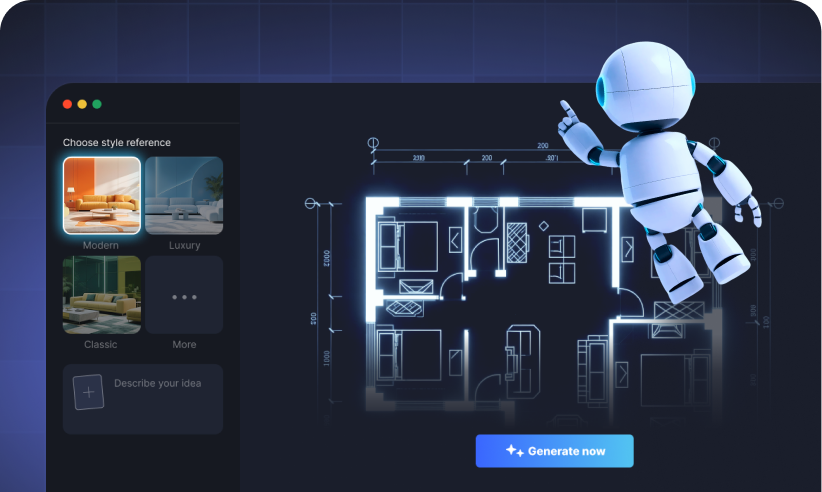Pick the Classic style thumbnail

[x=102, y=295]
